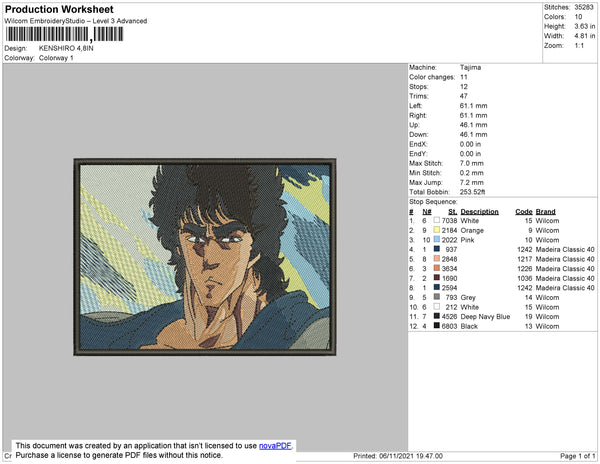
Task: Pick the 2184 Orange yellow thread swatch
Action: pyautogui.click(x=437, y=230)
